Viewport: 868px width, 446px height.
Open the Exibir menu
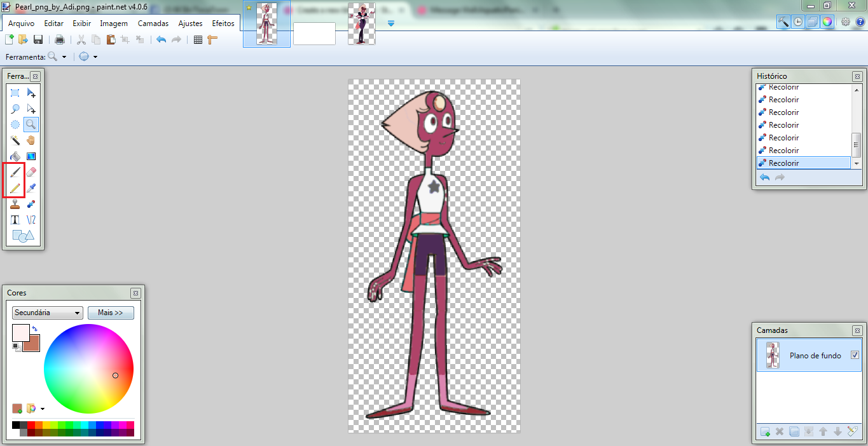pos(81,24)
